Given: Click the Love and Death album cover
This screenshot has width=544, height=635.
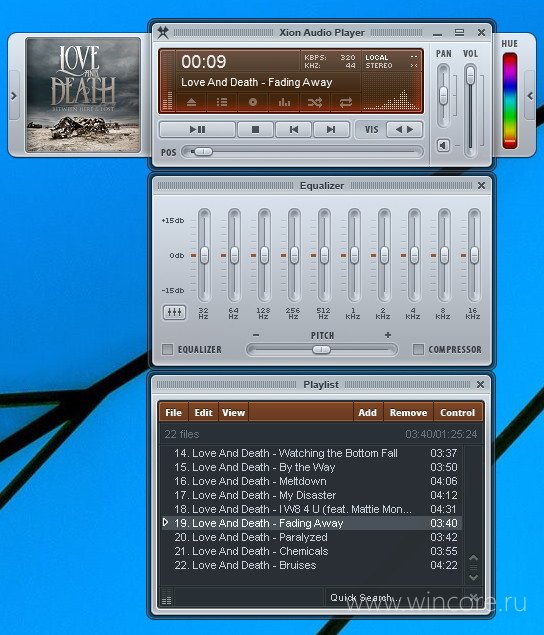Looking at the screenshot, I should coord(83,95).
